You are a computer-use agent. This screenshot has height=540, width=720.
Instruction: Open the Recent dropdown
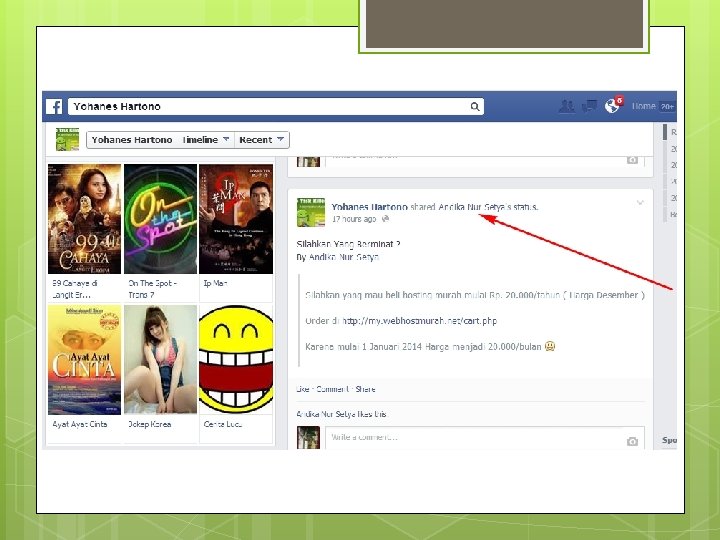coord(262,140)
